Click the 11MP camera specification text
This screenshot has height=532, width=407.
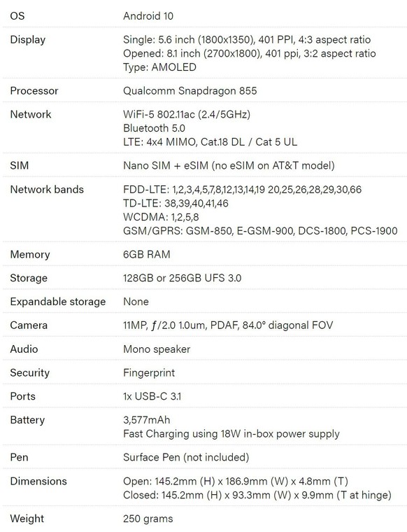(228, 325)
